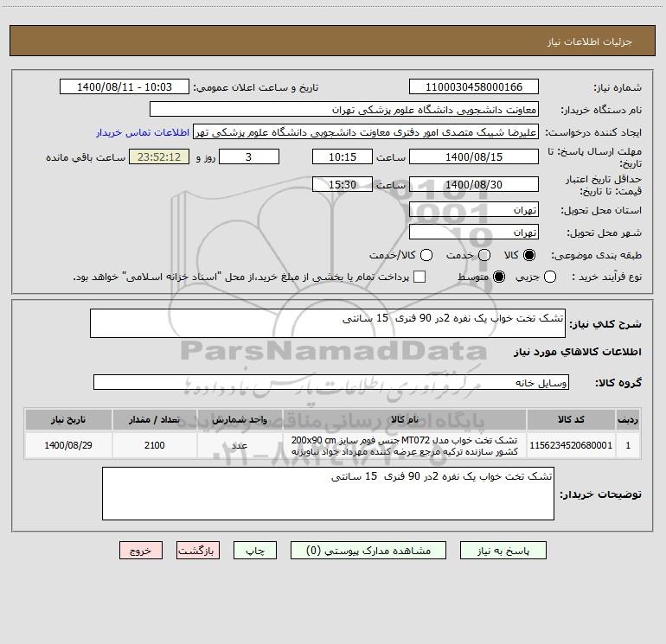Click the quantity cell 2100
666x644 pixels.
click(x=154, y=445)
